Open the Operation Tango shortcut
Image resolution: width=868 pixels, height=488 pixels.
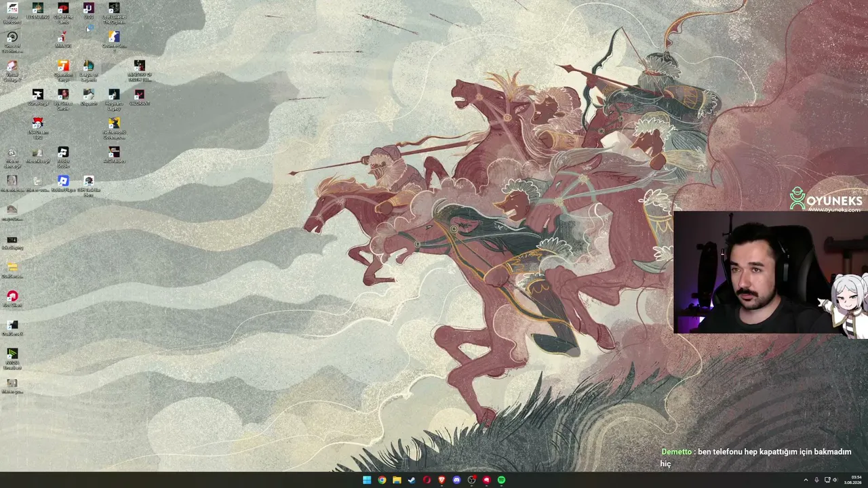coord(63,70)
